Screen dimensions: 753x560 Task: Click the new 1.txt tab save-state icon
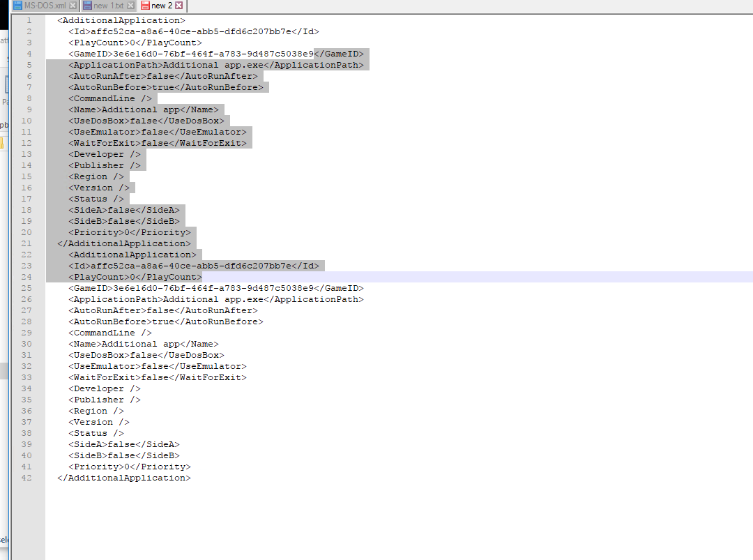tap(87, 6)
